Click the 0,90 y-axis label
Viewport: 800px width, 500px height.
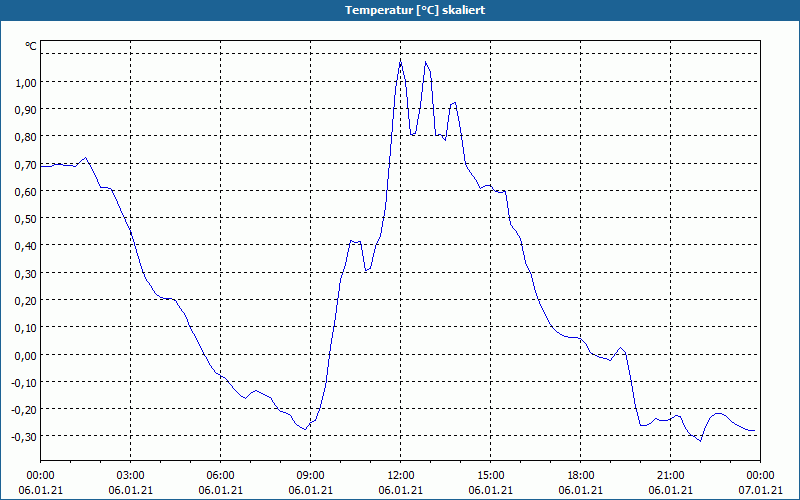(x=26, y=110)
